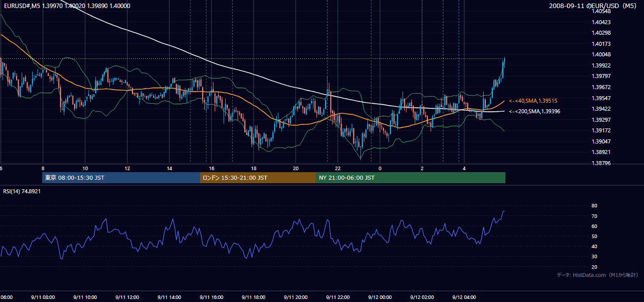Click the 9/11 18:00 time axis label
Image resolution: width=644 pixels, height=302 pixels.
tap(253, 297)
